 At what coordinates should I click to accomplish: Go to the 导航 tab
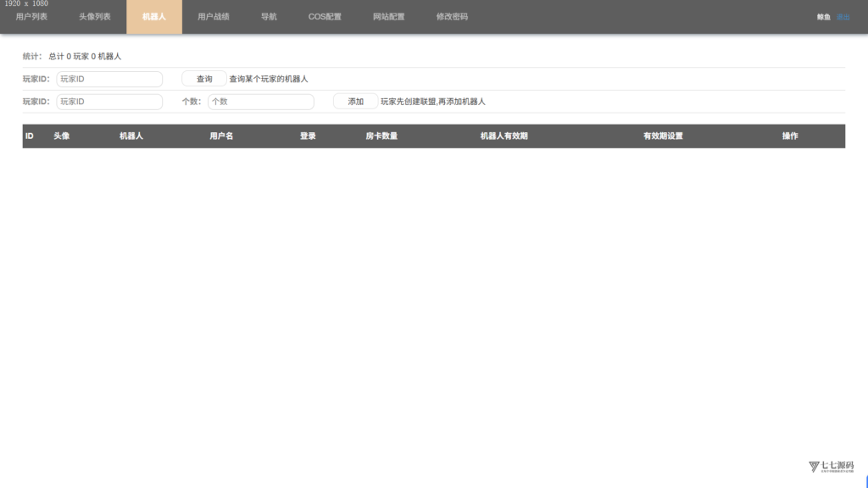(x=269, y=17)
